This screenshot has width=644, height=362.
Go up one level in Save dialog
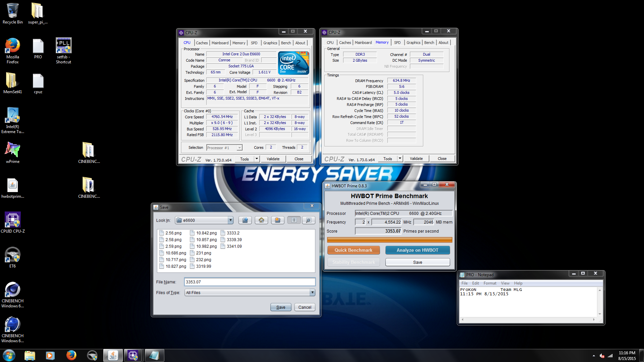pos(245,220)
